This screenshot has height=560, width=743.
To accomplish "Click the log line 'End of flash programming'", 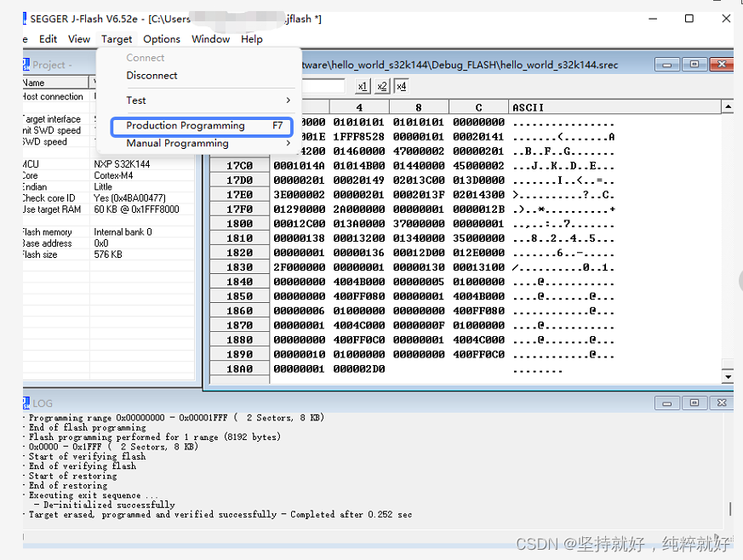I will 87,427.
